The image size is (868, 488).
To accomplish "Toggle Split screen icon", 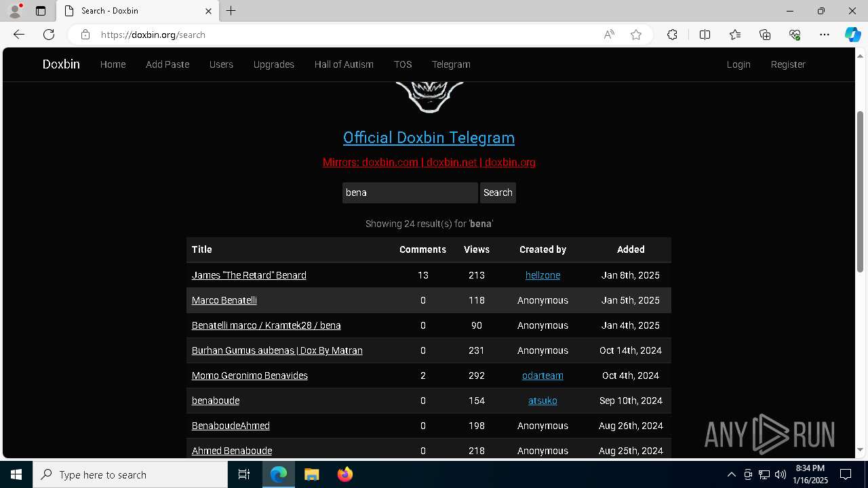I will [705, 35].
